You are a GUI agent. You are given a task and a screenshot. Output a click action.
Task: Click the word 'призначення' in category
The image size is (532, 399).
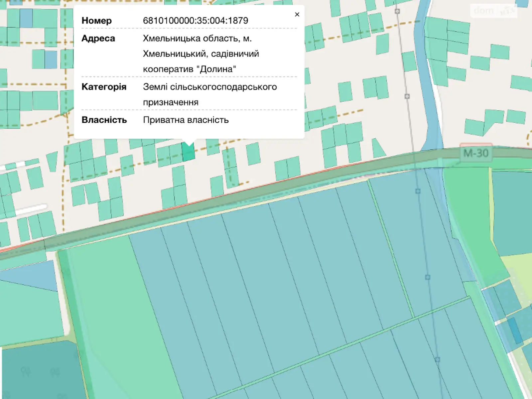(171, 102)
